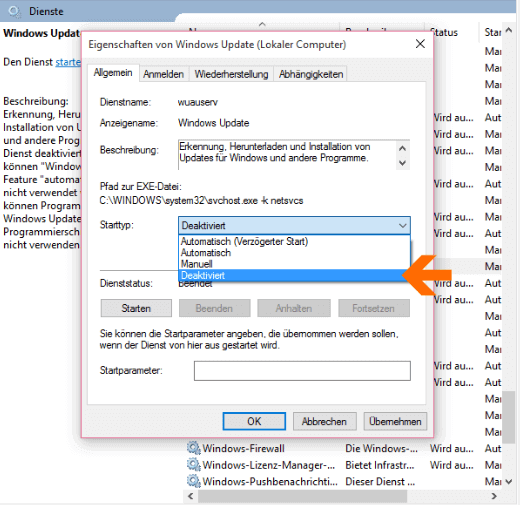Click the Windows Update display name value

tap(213, 123)
